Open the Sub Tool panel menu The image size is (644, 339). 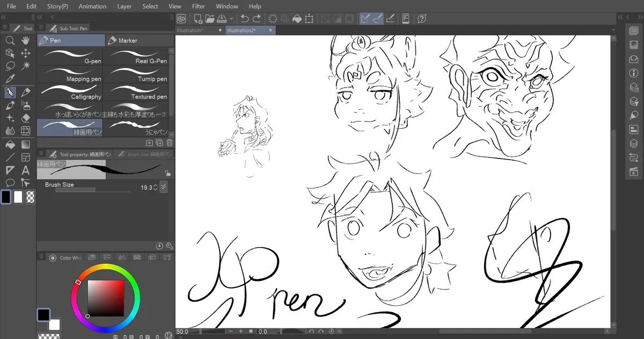[x=40, y=28]
